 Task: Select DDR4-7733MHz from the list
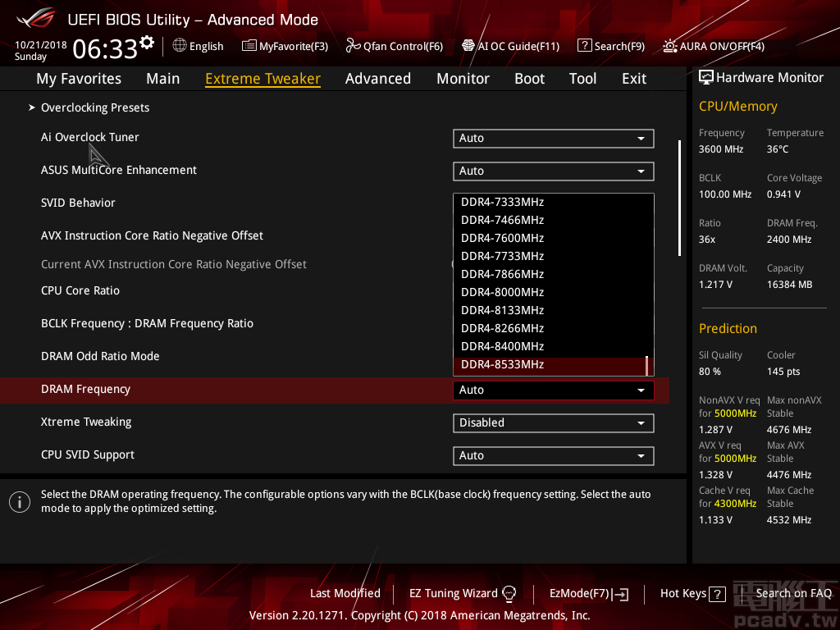coord(554,256)
